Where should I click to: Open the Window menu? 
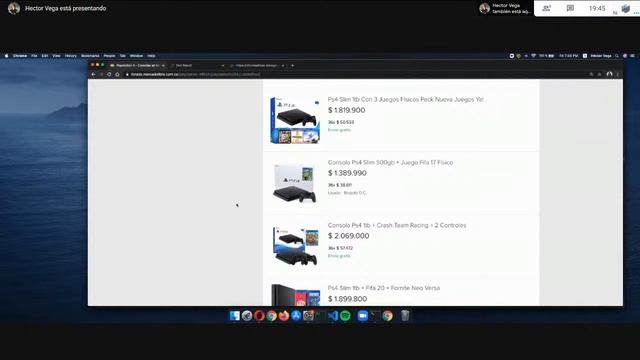136,56
